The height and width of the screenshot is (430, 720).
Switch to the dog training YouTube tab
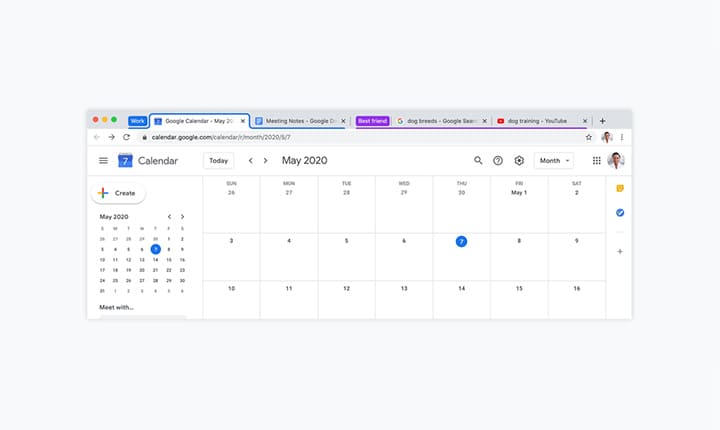pos(537,121)
